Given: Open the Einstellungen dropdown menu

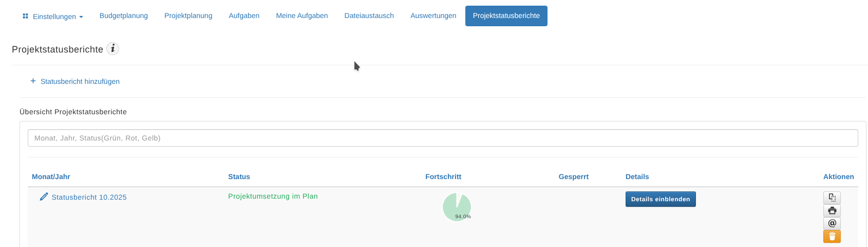Looking at the screenshot, I should coord(53,16).
